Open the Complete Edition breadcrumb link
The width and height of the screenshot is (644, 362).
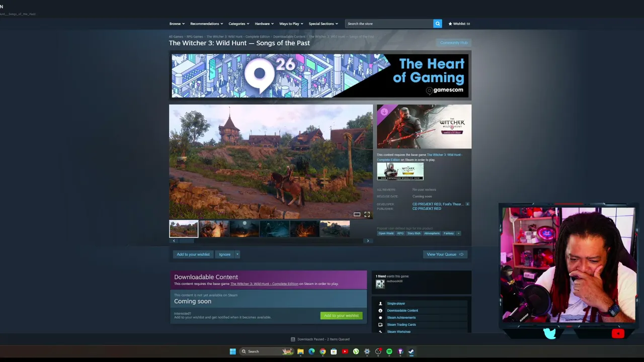point(238,37)
